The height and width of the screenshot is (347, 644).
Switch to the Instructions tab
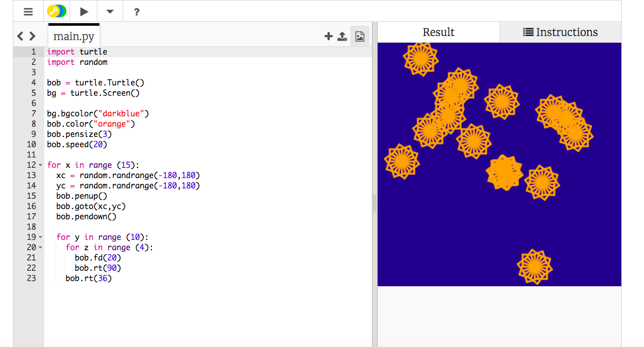[561, 32]
